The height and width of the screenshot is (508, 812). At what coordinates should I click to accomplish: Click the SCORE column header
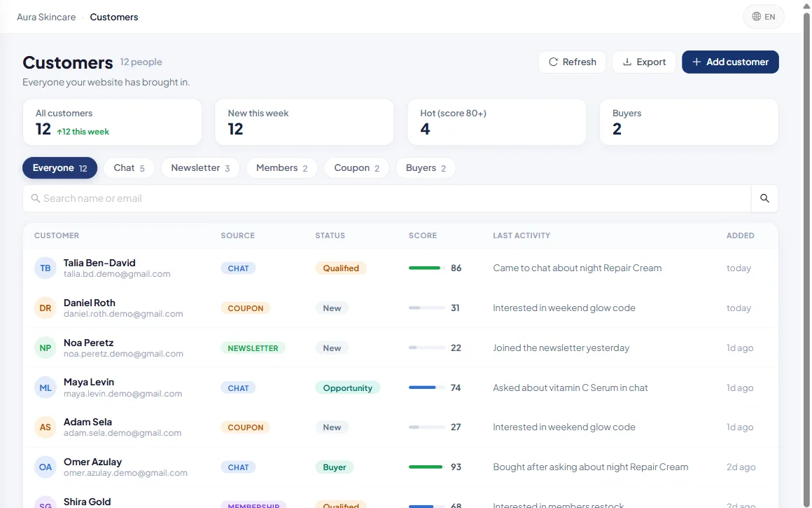tap(423, 235)
